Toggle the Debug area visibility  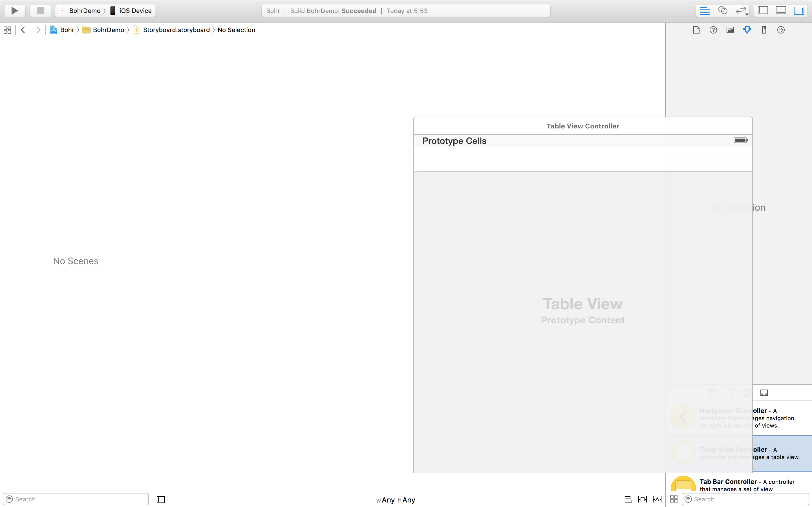tap(781, 11)
